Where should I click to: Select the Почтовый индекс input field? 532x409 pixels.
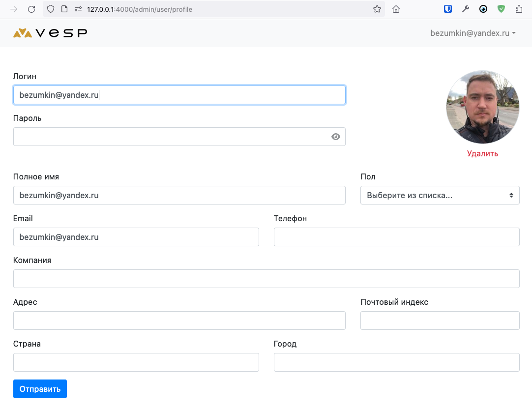pos(440,321)
